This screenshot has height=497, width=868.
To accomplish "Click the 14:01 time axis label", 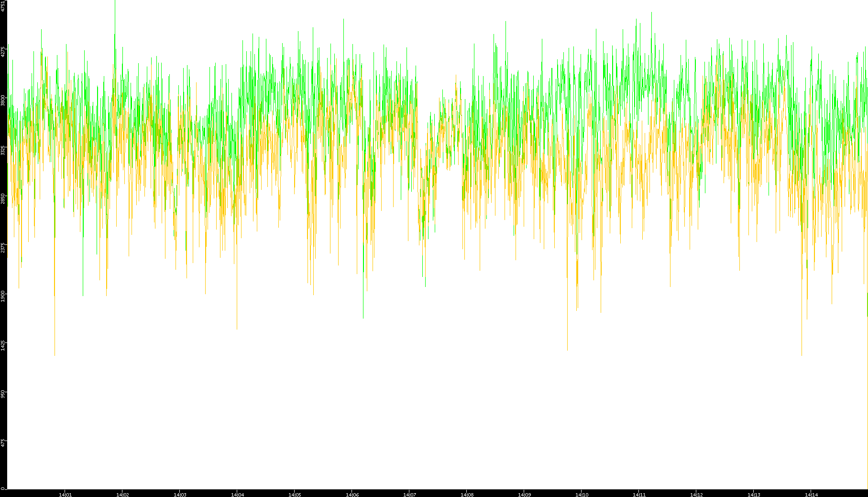I will pyautogui.click(x=65, y=495).
